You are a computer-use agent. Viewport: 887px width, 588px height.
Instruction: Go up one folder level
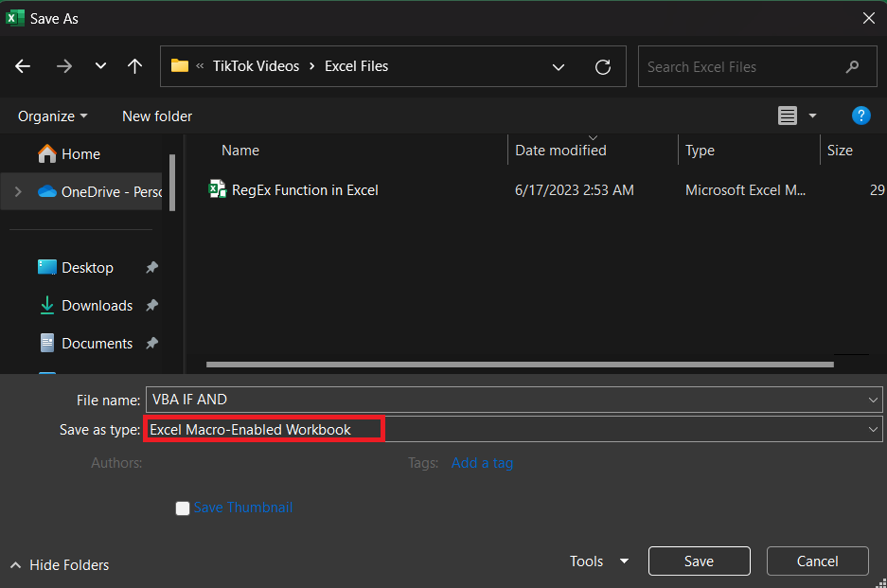134,66
